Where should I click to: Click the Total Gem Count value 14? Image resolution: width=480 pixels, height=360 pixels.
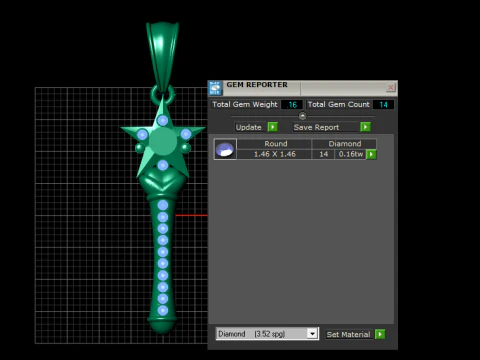coord(383,105)
